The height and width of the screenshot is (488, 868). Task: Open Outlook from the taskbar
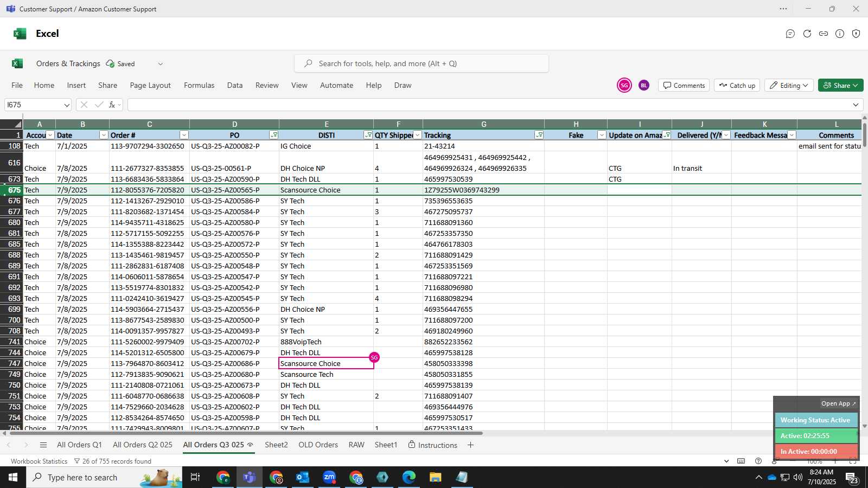(303, 477)
